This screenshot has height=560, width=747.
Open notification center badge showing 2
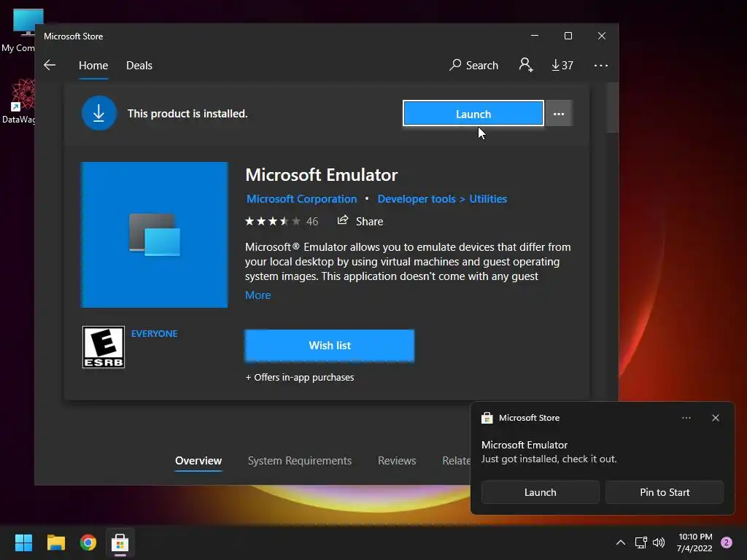(727, 542)
